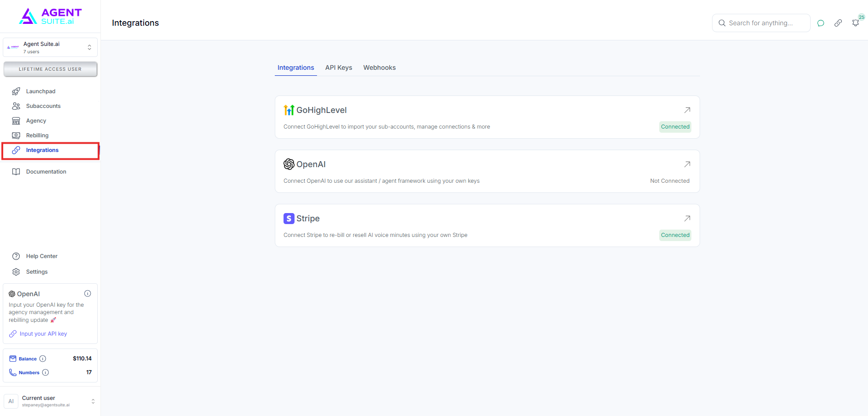Click the Agent Suite.ai logo
This screenshot has height=416, width=868.
pos(50,16)
